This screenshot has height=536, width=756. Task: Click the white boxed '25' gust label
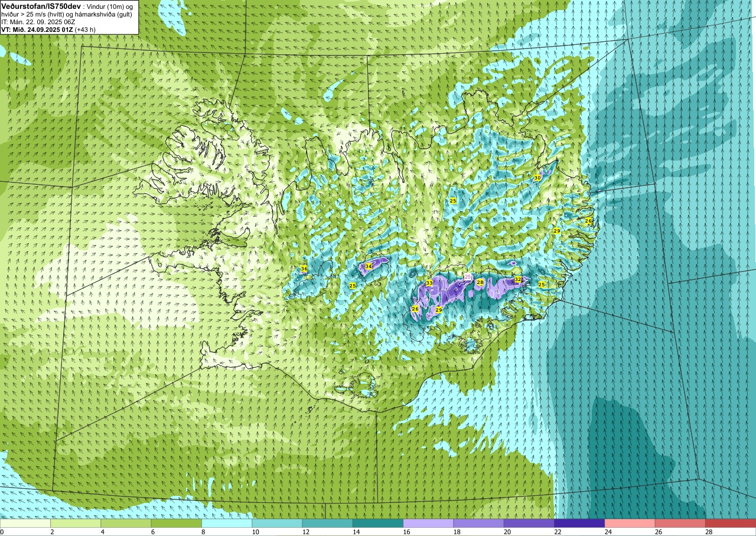coord(468,277)
